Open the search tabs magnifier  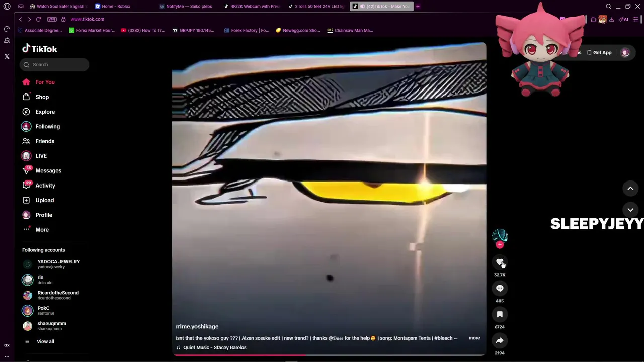tap(608, 6)
